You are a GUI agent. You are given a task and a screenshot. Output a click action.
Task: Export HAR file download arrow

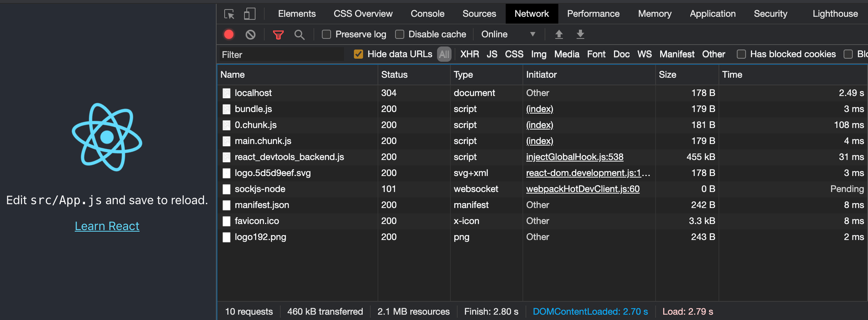pos(580,34)
